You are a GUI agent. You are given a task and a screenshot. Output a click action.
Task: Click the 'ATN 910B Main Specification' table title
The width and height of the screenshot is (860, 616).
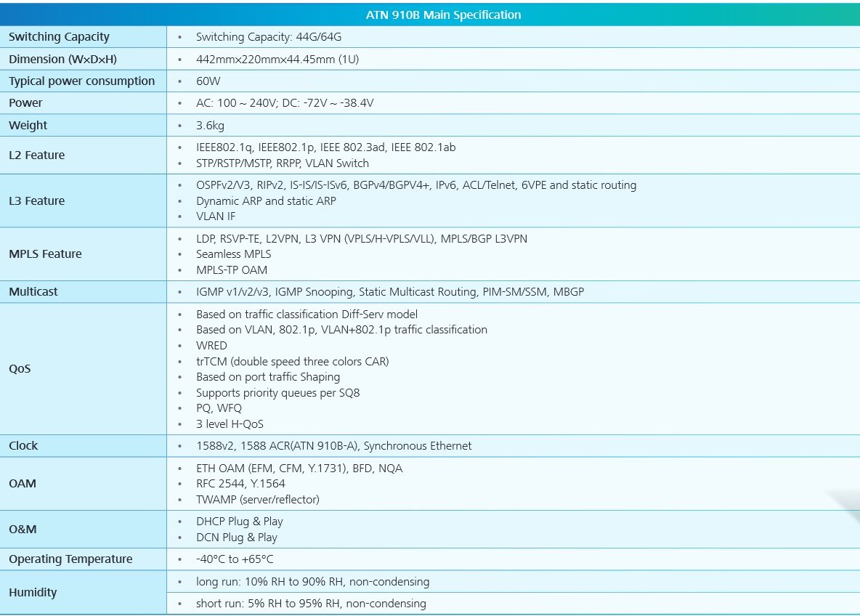click(x=443, y=15)
